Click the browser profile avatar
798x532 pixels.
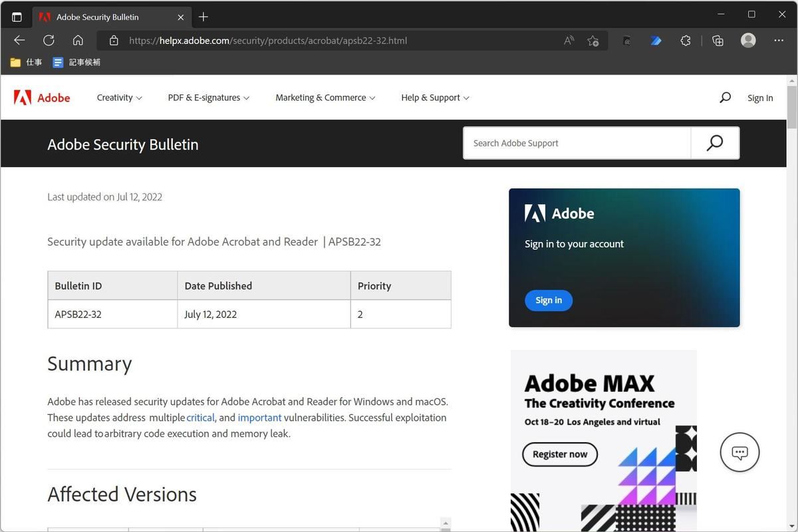748,41
